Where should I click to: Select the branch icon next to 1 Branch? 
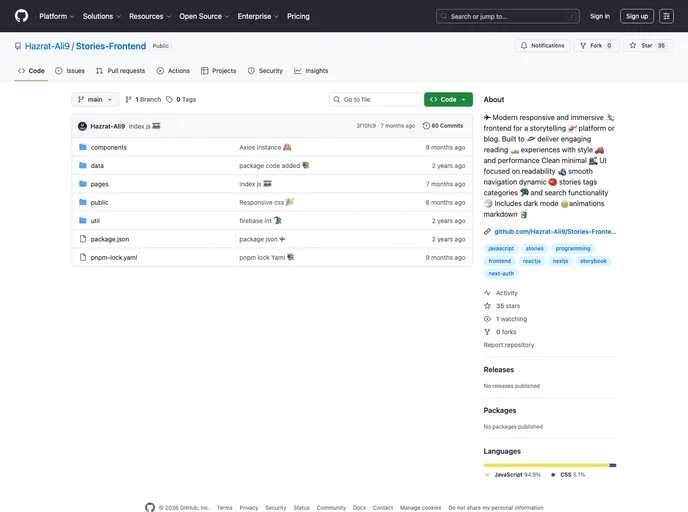pos(128,100)
